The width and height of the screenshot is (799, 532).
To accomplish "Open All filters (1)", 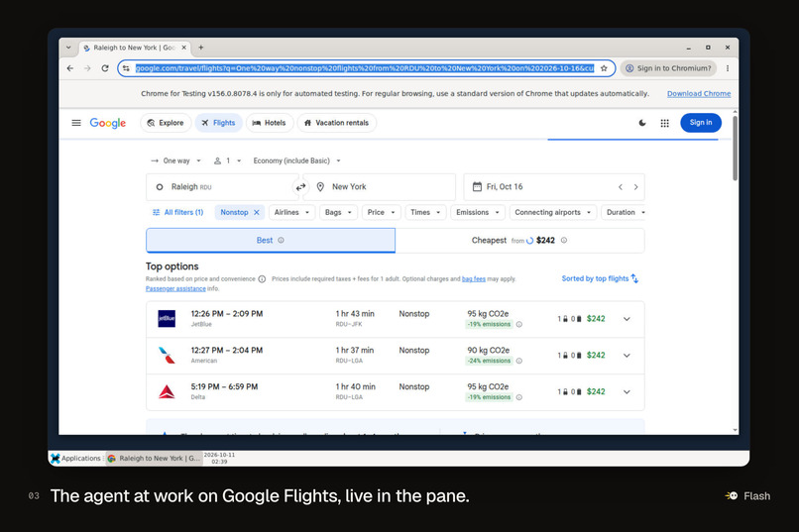I will click(x=177, y=212).
